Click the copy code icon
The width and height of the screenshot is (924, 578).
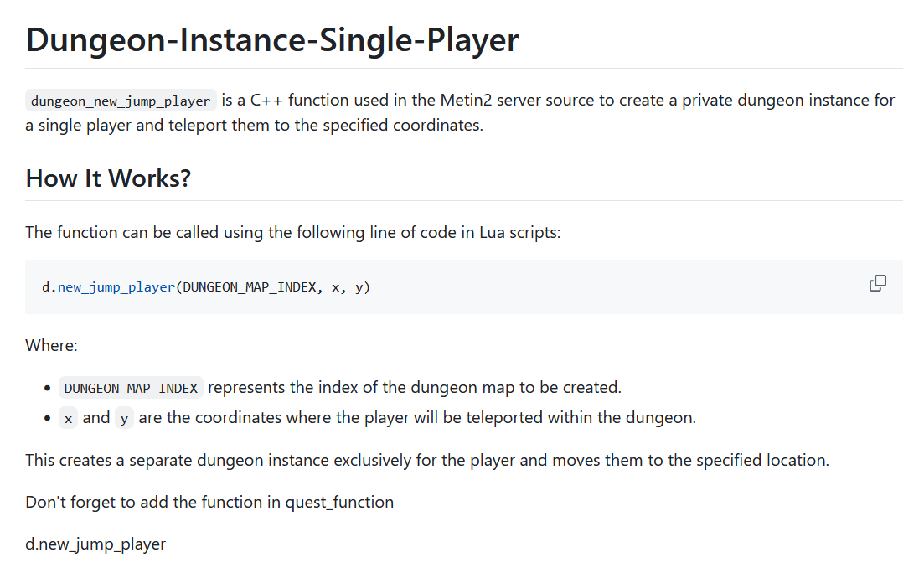click(x=878, y=283)
